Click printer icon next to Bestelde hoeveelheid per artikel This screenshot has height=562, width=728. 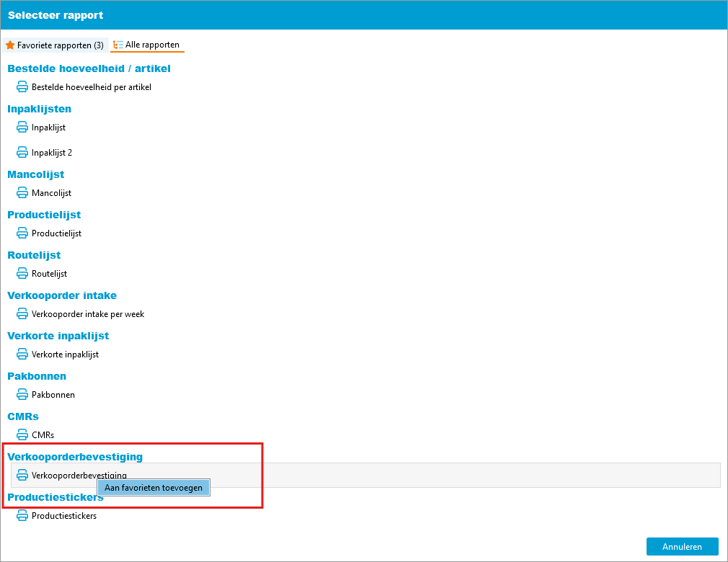(x=22, y=86)
